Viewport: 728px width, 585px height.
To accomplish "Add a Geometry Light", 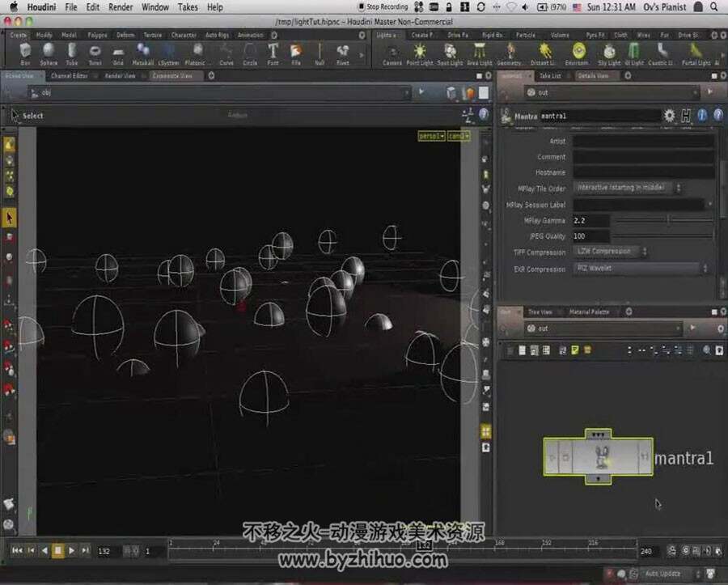I will 510,55.
